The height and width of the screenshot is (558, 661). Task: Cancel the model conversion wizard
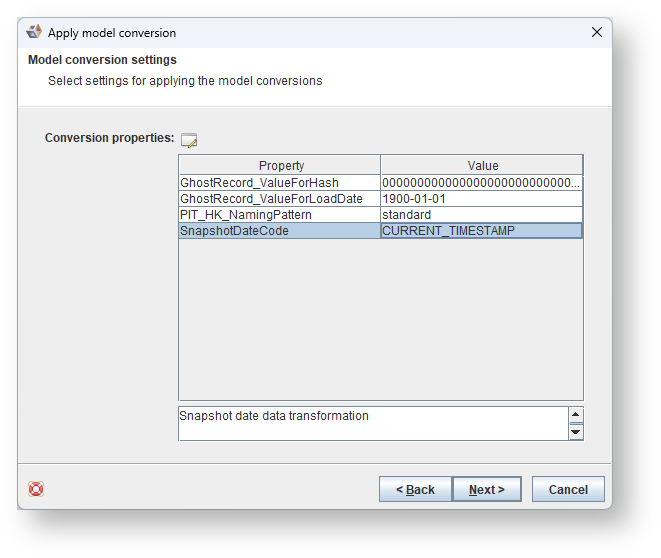[x=568, y=489]
